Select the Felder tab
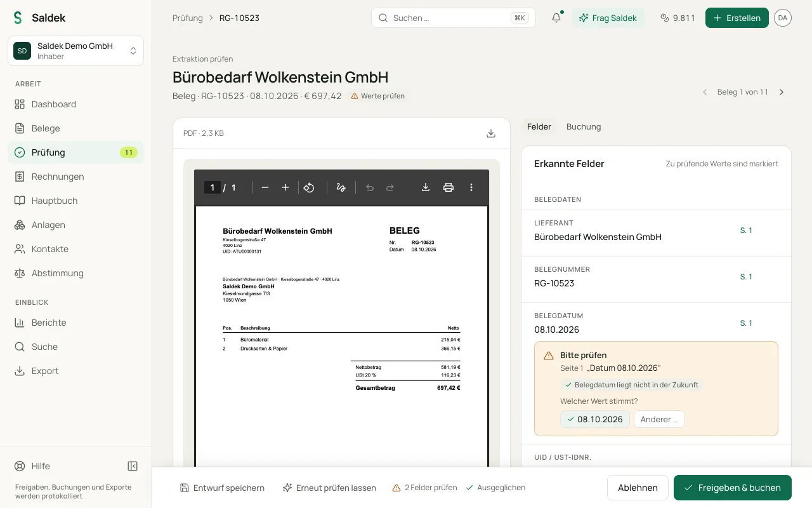 (539, 126)
